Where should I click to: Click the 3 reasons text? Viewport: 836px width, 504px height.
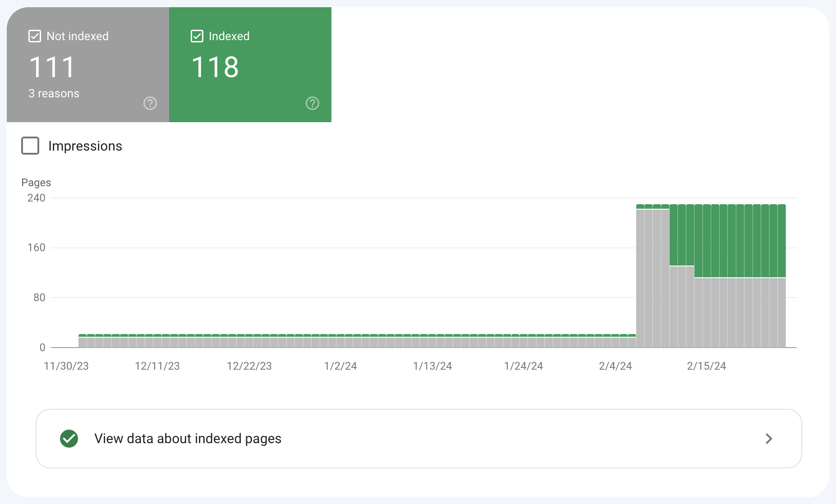tap(54, 93)
